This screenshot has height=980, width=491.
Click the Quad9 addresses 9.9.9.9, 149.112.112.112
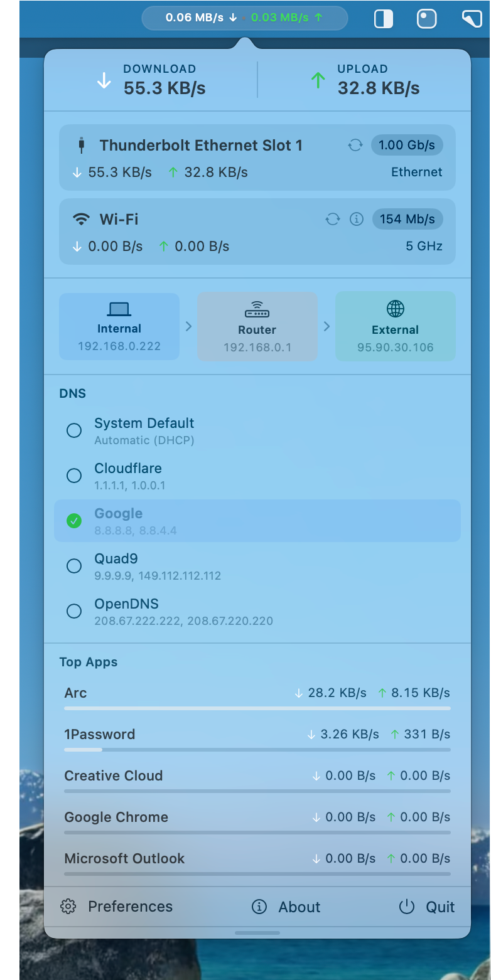[158, 575]
